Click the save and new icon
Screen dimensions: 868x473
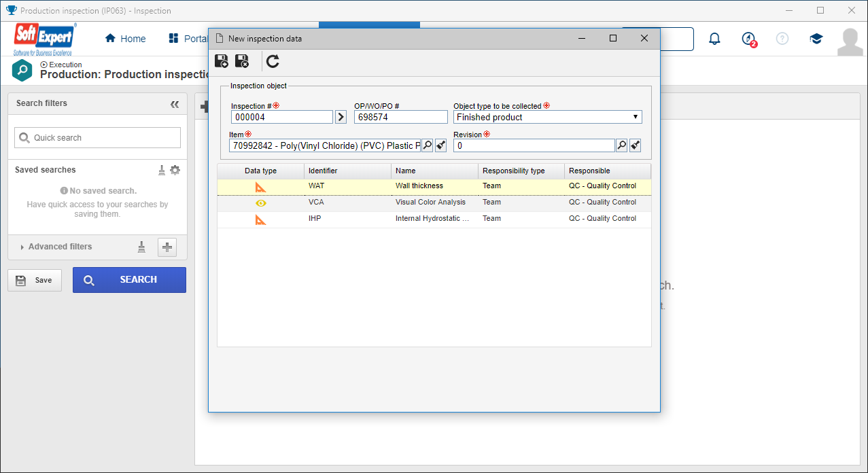click(222, 61)
